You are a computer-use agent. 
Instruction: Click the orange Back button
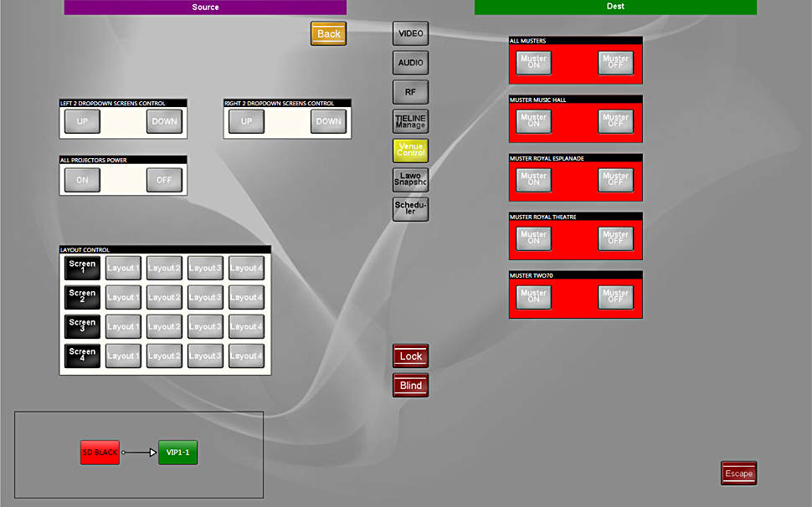[328, 33]
